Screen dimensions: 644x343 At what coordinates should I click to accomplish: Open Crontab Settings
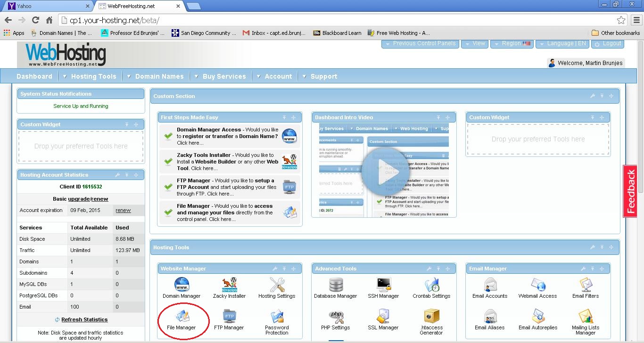432,285
